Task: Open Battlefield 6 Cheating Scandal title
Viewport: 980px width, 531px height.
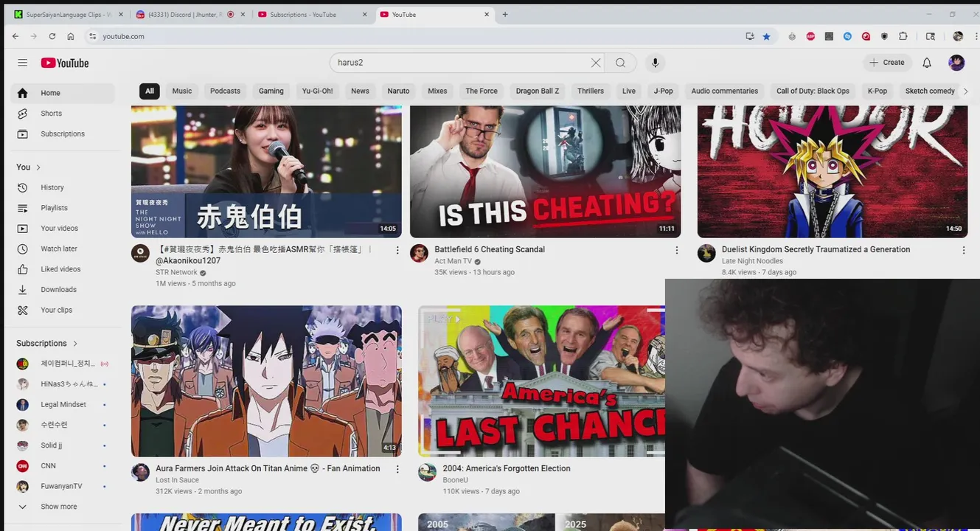Action: [x=490, y=250]
